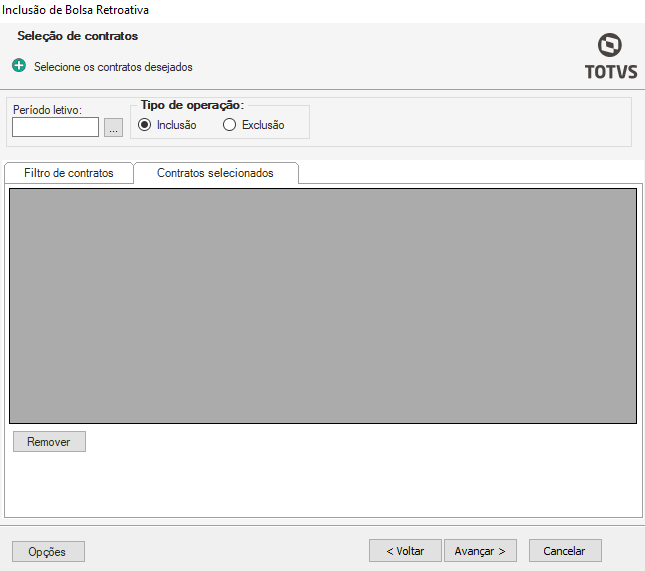Open the Opções button
645x571 pixels.
[x=48, y=551]
